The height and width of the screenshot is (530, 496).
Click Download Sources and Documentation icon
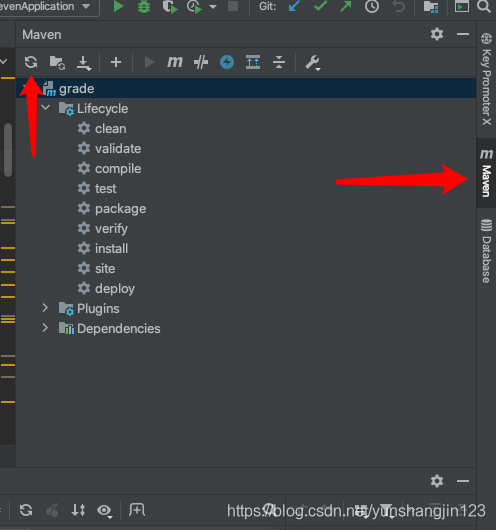click(84, 63)
